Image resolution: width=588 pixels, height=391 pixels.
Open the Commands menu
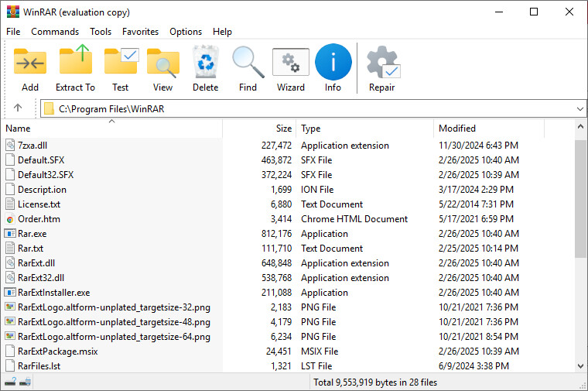pyautogui.click(x=55, y=32)
